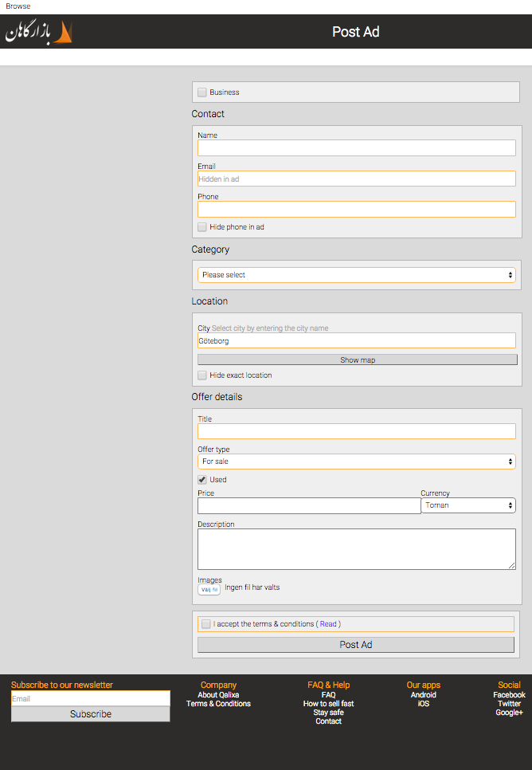Open the Currency Toman dropdown
Image resolution: width=532 pixels, height=770 pixels.
[x=467, y=505]
